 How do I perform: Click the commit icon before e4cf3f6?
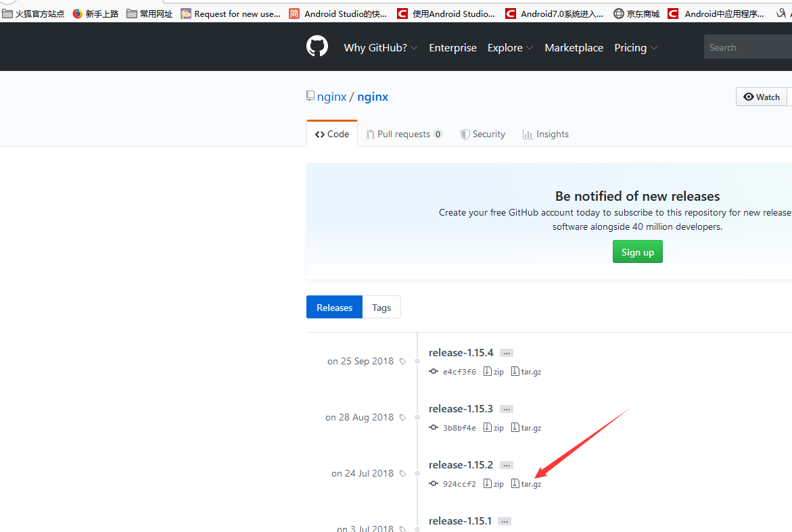(434, 371)
